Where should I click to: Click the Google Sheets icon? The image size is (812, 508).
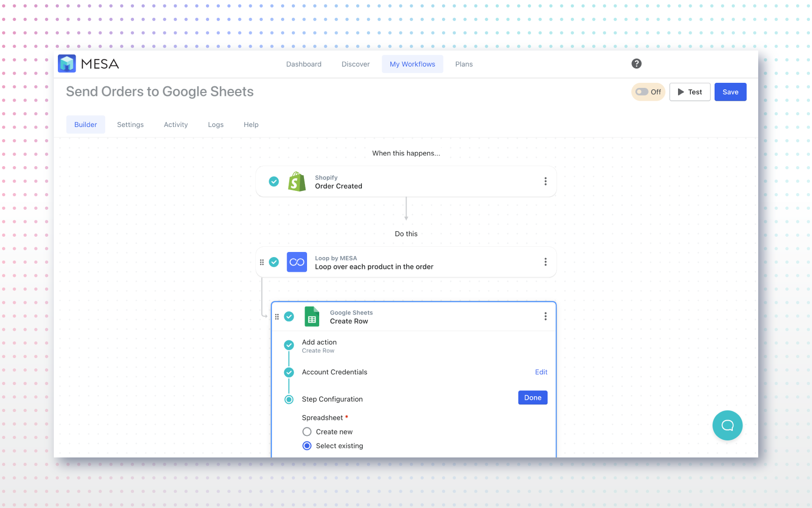(x=312, y=316)
